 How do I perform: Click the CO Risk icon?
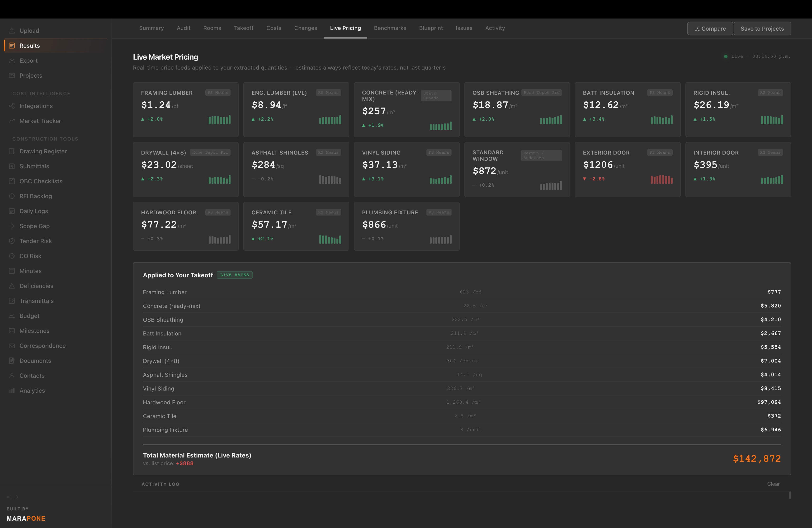pos(12,256)
